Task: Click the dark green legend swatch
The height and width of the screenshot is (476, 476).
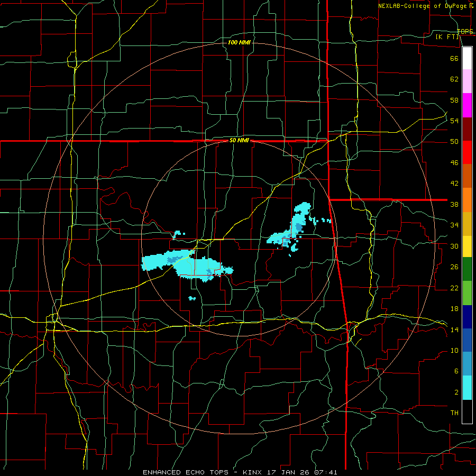Action: coord(467,269)
